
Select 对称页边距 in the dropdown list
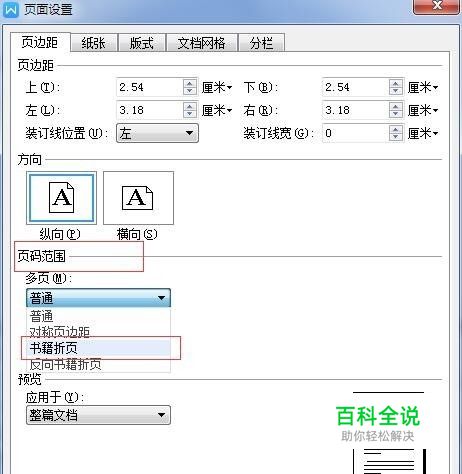pyautogui.click(x=98, y=331)
